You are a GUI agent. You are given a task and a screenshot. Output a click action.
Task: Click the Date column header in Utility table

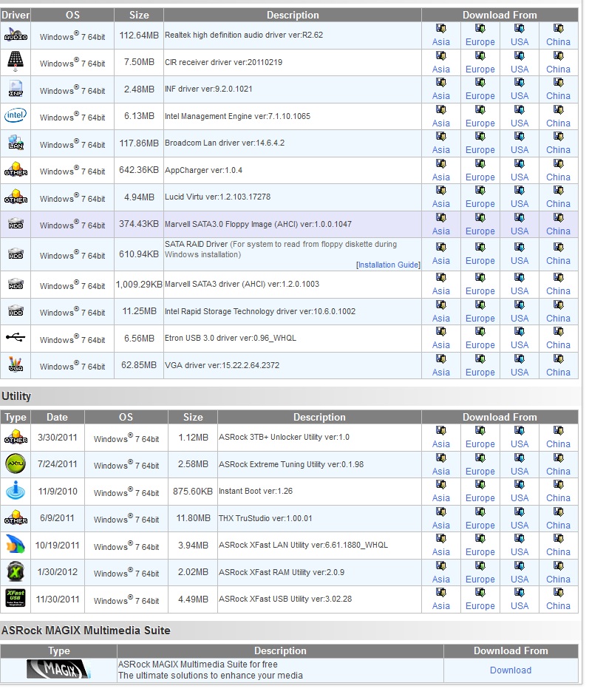(x=57, y=417)
